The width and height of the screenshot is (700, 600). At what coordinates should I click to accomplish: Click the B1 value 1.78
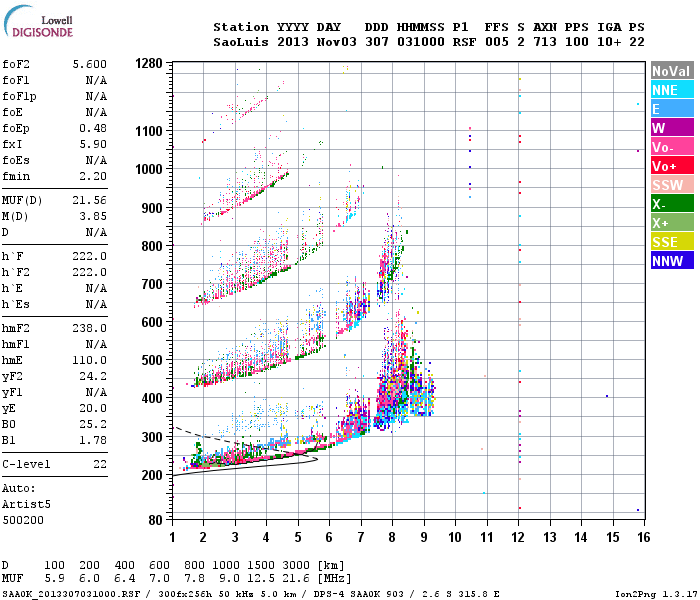point(93,440)
